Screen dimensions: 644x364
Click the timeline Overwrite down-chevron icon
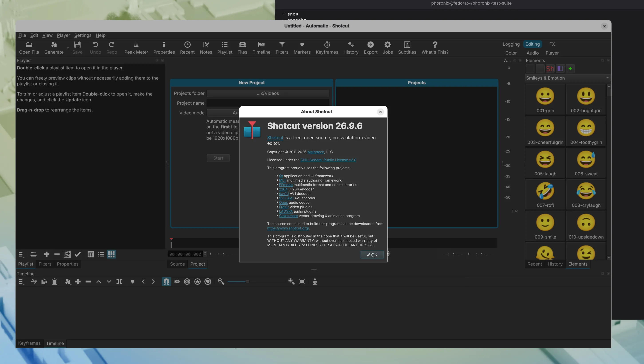tap(109, 282)
